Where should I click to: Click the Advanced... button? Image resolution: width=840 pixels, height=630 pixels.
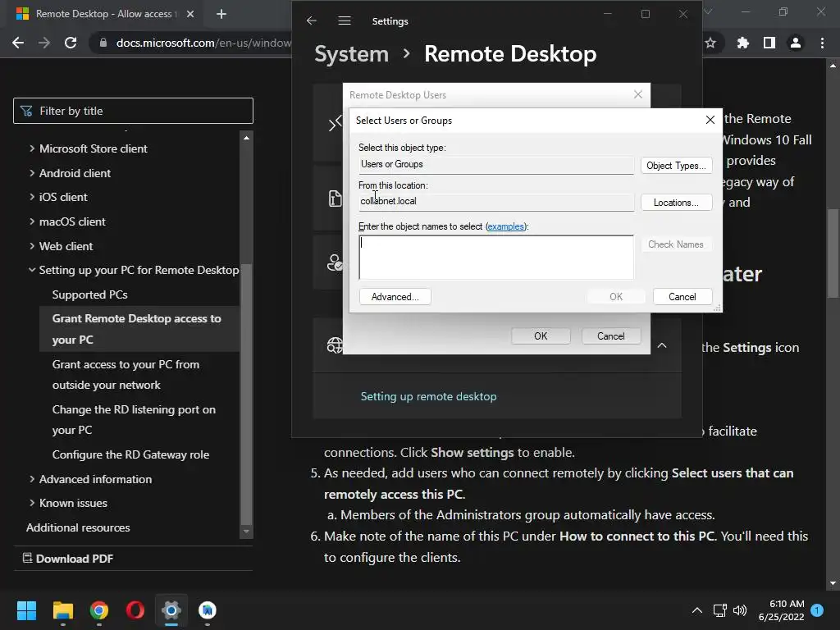click(x=395, y=297)
